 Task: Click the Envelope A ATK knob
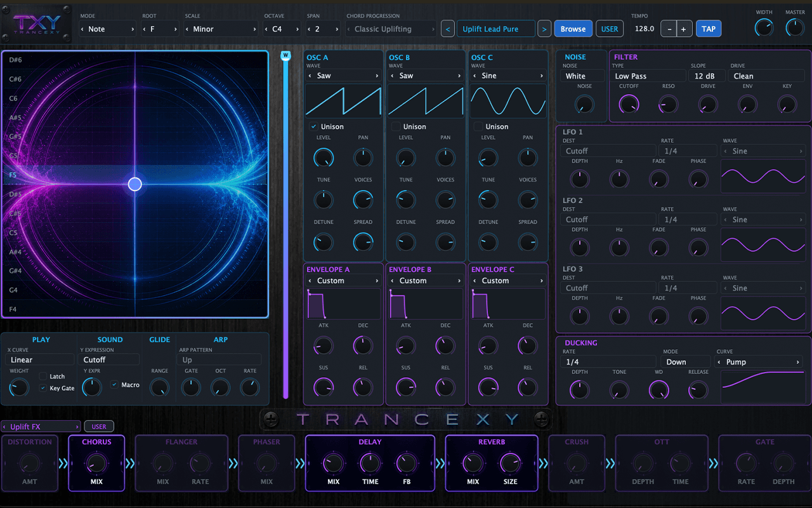tap(324, 345)
